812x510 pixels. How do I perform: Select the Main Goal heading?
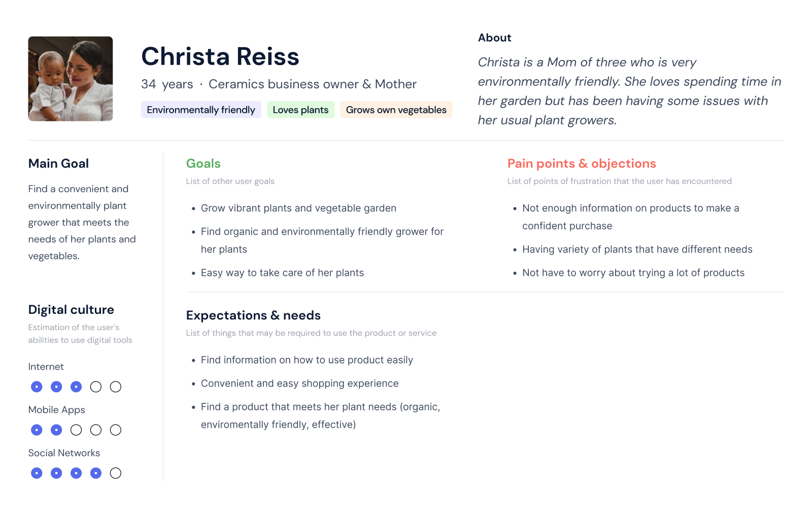pos(58,164)
